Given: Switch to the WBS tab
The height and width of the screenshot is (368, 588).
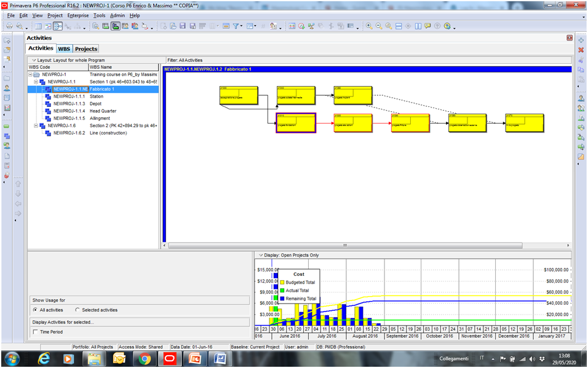Looking at the screenshot, I should point(64,49).
